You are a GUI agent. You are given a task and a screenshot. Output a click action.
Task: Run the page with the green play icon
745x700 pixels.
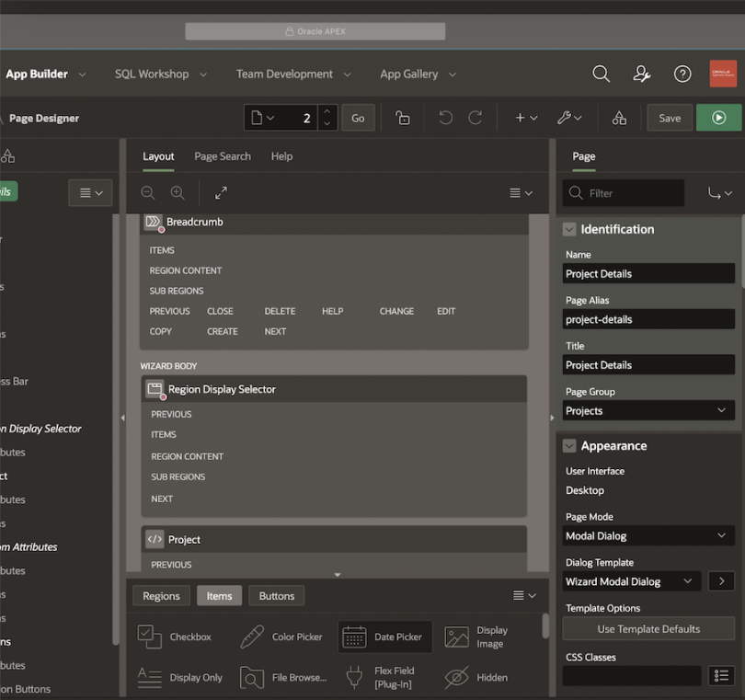(719, 118)
